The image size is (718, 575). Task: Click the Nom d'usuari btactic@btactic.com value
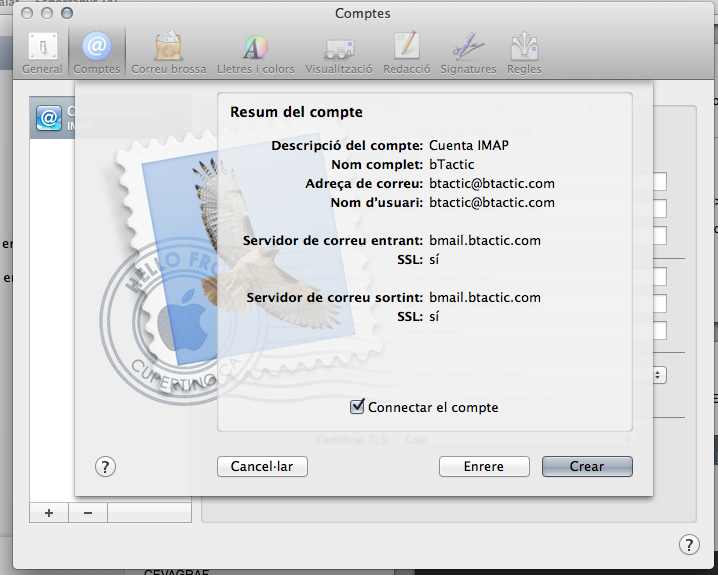492,203
